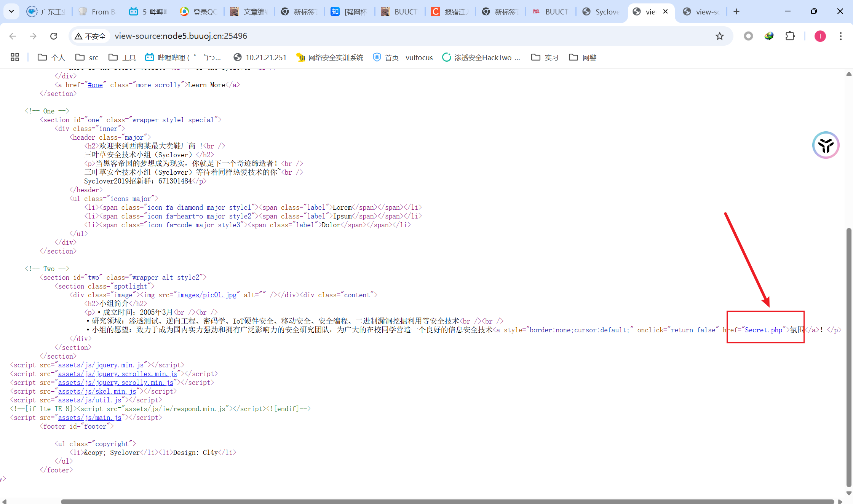Open the Chrome three-dot menu
Viewport: 853px width, 504px height.
(x=841, y=36)
